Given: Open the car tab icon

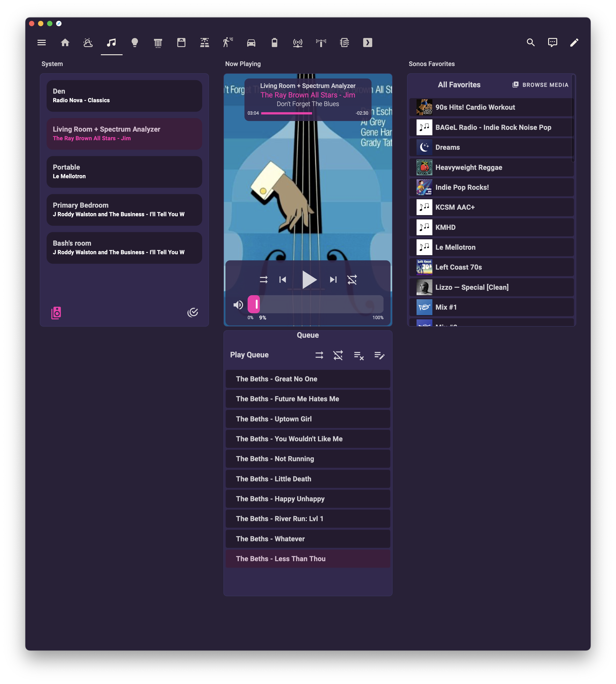Looking at the screenshot, I should (251, 43).
